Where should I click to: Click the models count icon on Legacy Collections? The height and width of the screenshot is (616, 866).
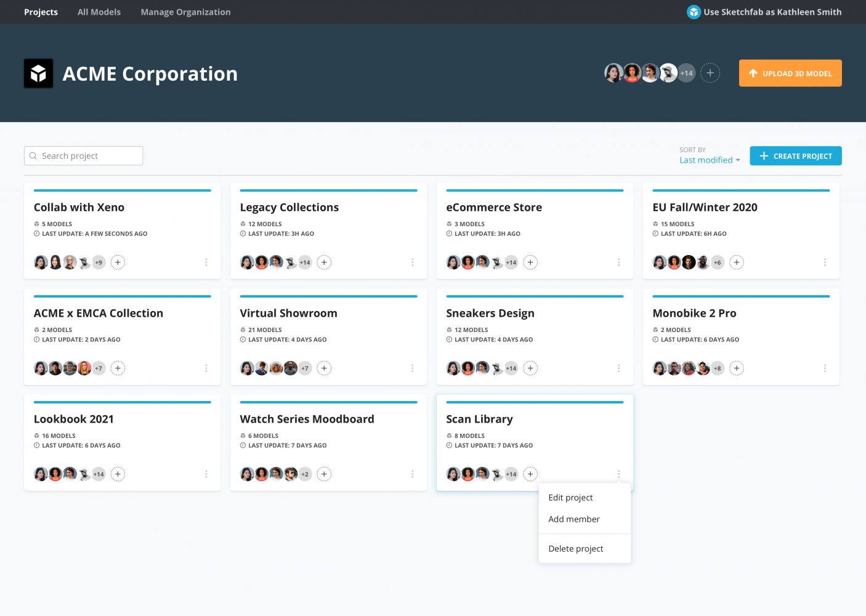pos(243,224)
